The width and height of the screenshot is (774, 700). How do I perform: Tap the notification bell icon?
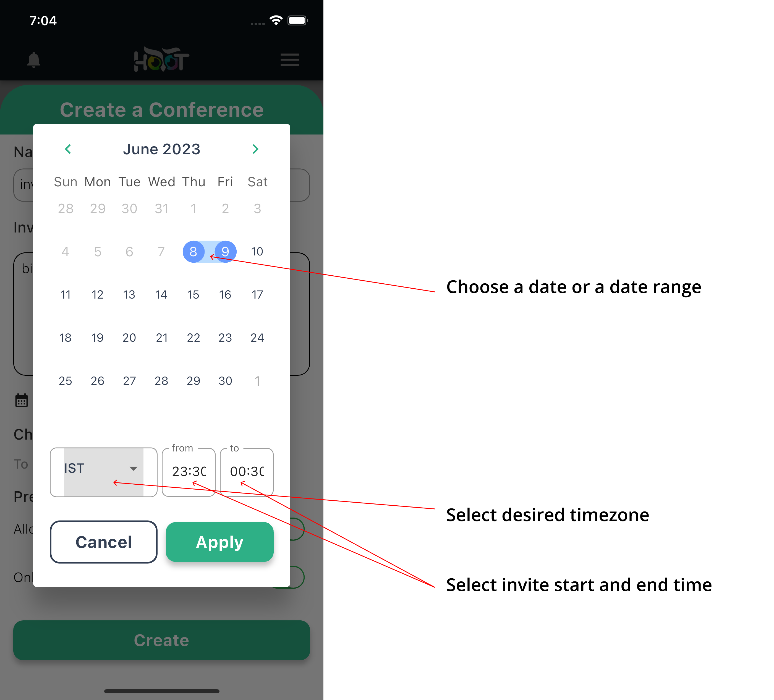34,61
